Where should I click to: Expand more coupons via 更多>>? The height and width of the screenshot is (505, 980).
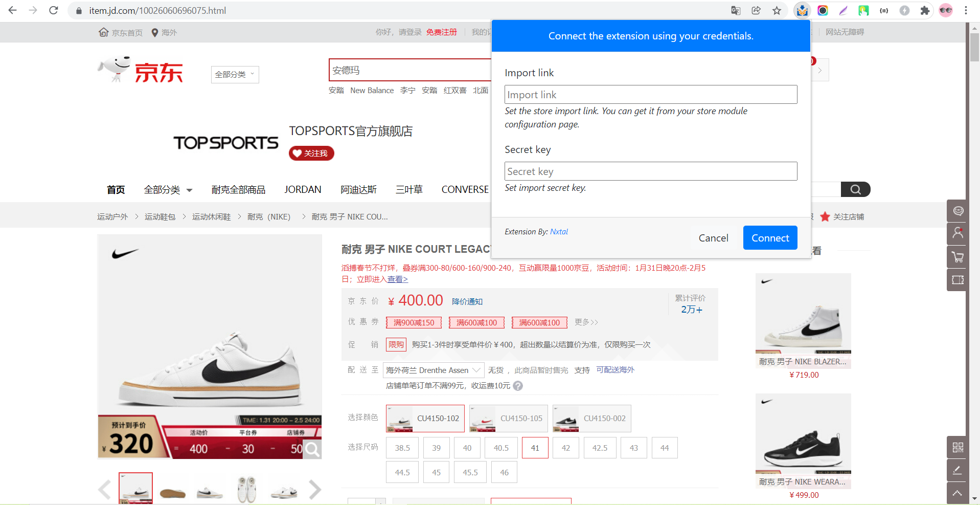(x=586, y=322)
